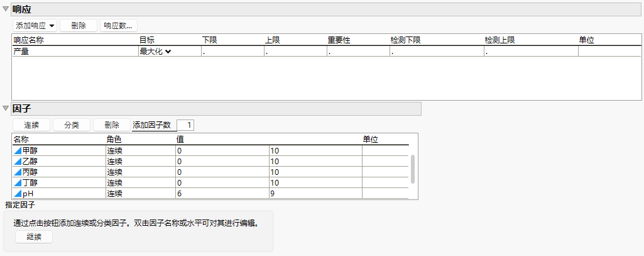Select the 丁醇 factor name

click(30, 183)
